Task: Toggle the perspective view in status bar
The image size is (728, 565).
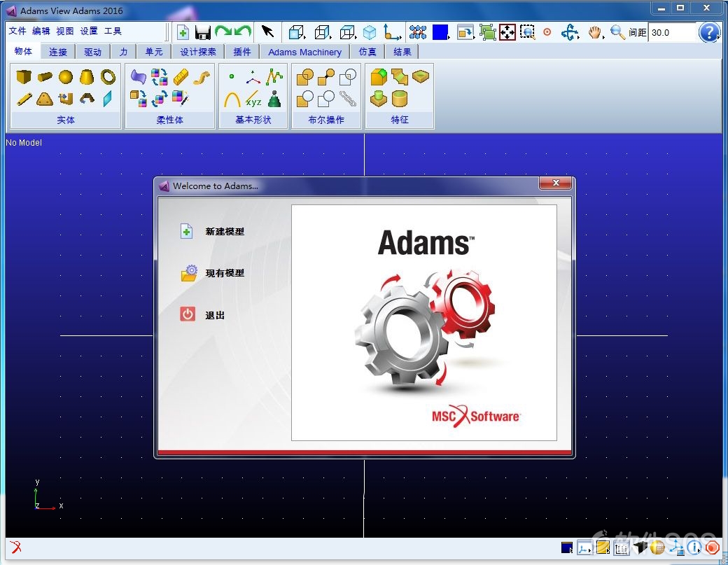Action: 640,547
